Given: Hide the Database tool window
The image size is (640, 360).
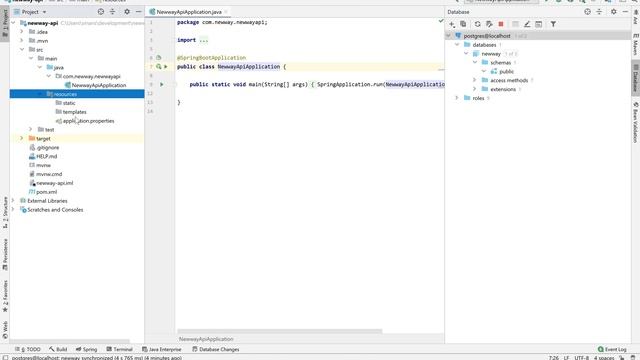Looking at the screenshot, I should (625, 12).
